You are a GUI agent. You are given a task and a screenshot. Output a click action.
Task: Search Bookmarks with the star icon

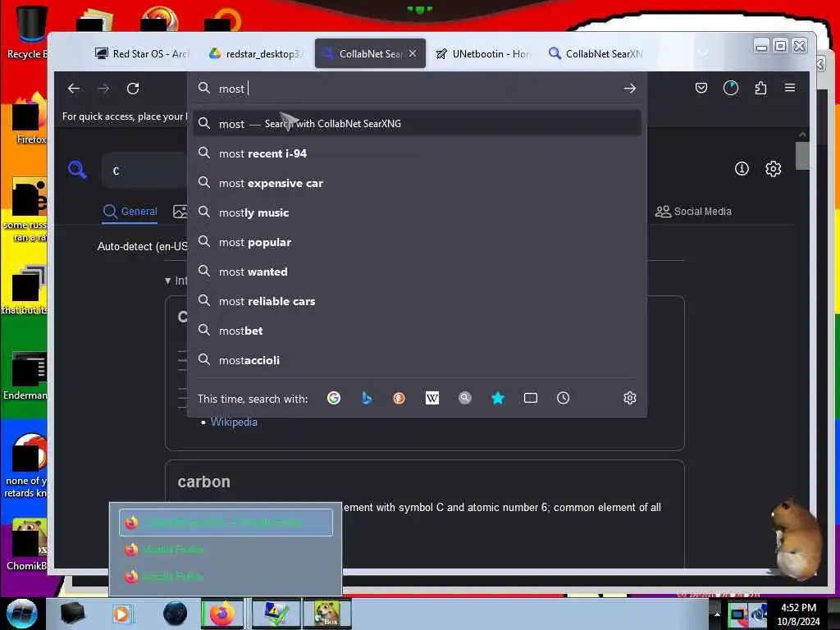[498, 398]
